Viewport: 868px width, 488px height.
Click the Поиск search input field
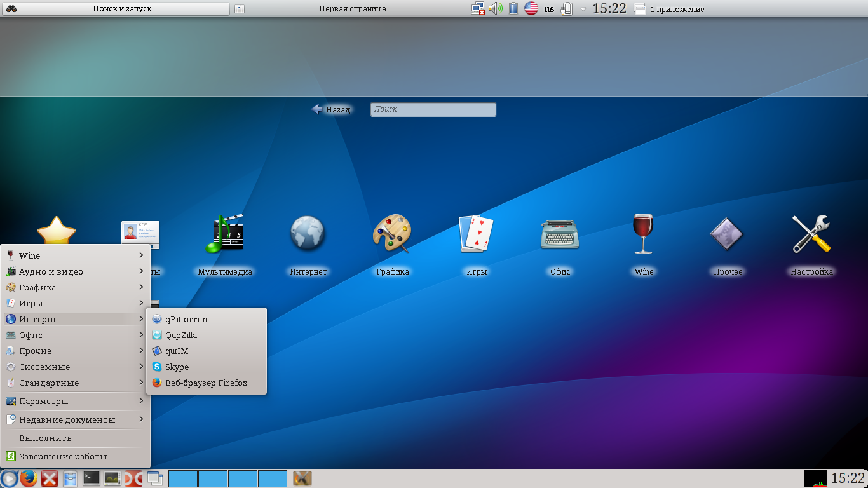pos(433,109)
